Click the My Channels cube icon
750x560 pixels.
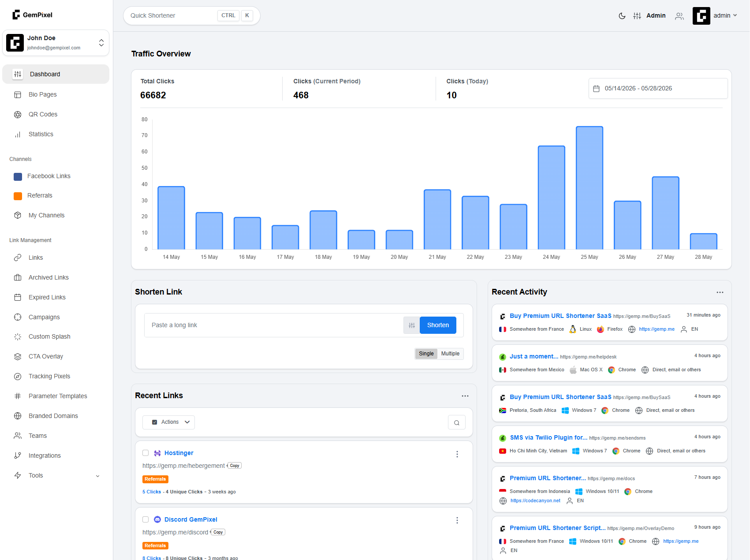coord(18,215)
